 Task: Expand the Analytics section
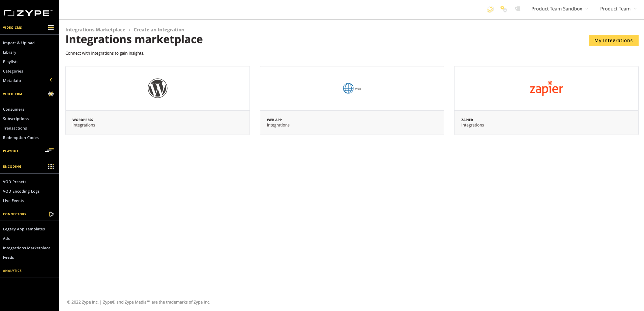12,271
